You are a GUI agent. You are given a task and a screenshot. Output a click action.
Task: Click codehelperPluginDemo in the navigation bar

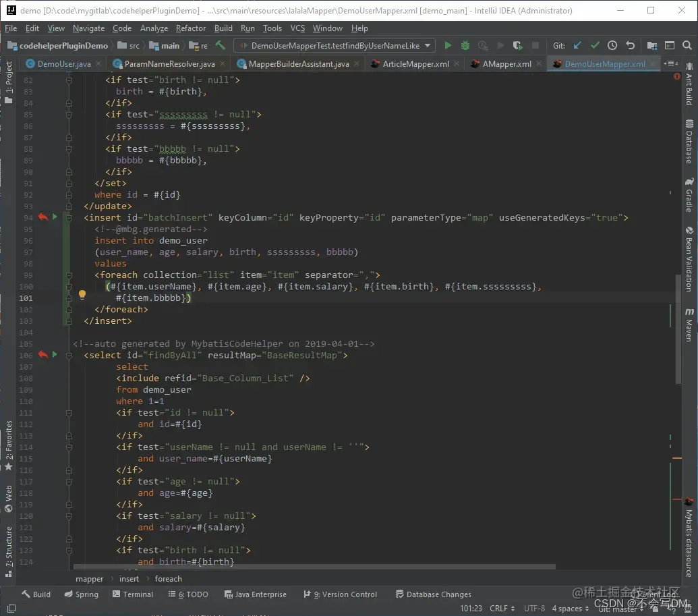(58, 45)
